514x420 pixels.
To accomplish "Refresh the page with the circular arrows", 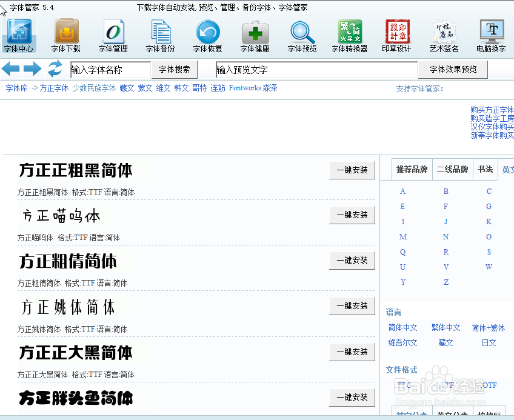I will coord(55,68).
